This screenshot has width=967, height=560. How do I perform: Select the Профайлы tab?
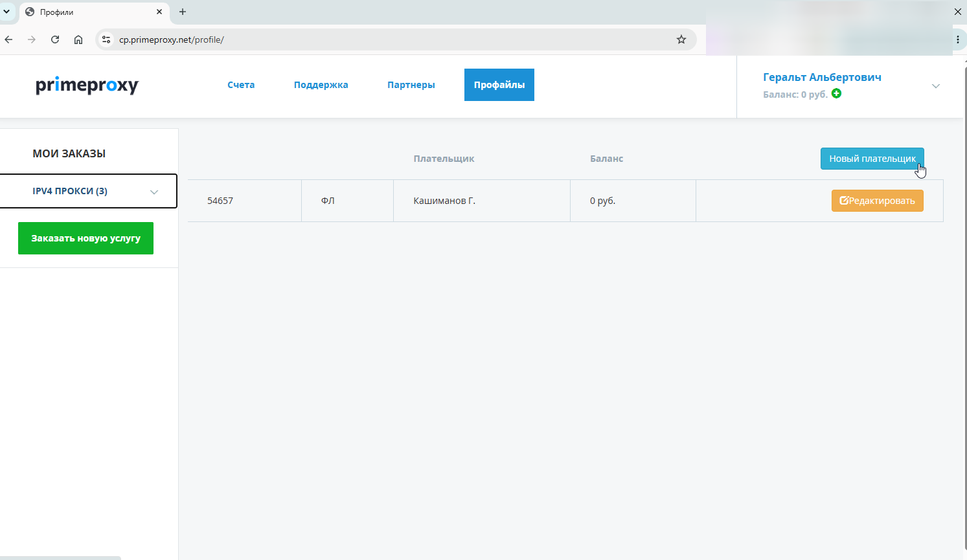pyautogui.click(x=499, y=85)
